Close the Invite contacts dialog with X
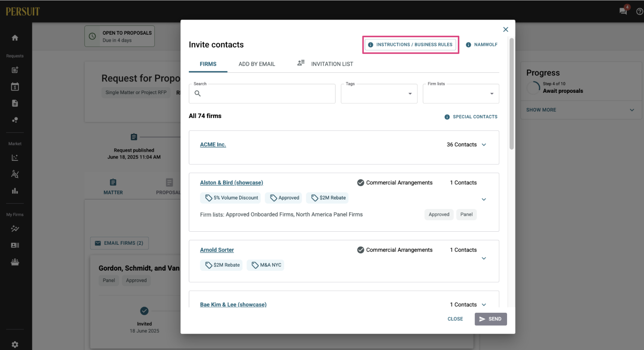 tap(506, 29)
